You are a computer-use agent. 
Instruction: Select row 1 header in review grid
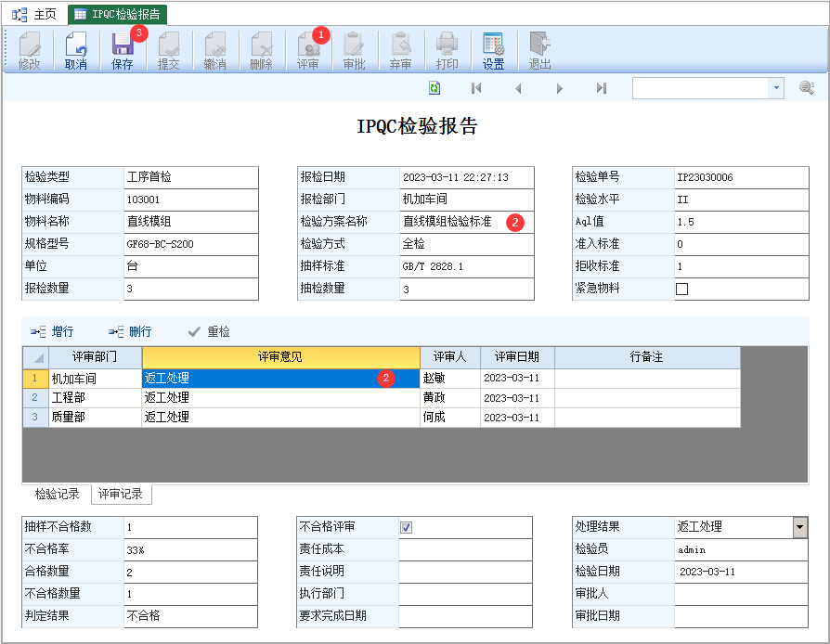point(35,379)
